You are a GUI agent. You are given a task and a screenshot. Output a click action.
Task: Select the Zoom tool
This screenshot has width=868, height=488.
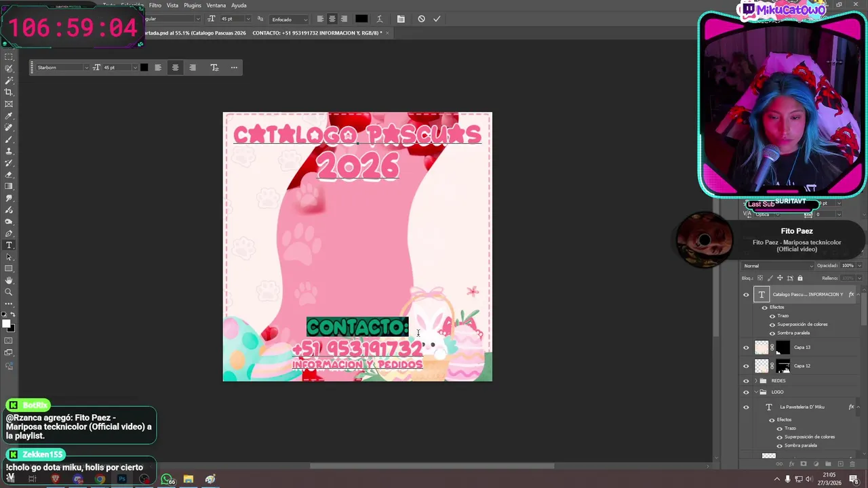[x=9, y=292]
